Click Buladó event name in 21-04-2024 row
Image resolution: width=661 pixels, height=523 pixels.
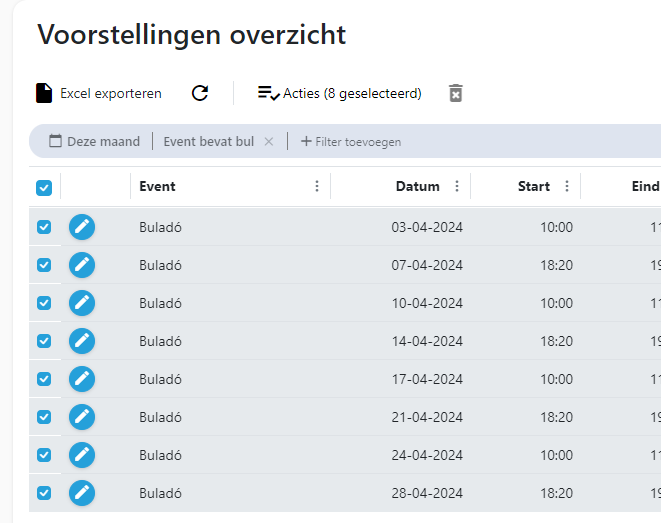(x=160, y=417)
